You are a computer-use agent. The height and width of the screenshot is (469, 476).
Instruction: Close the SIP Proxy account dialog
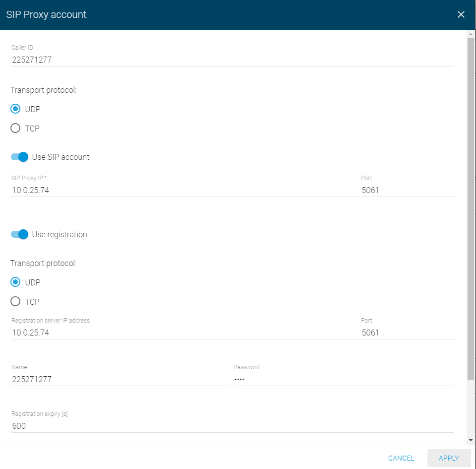461,14
